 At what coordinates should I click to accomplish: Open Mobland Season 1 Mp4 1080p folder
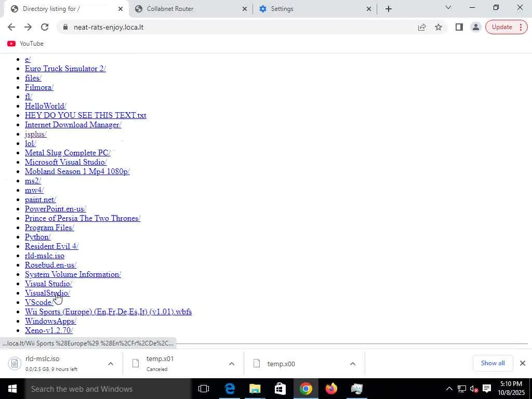coord(77,171)
